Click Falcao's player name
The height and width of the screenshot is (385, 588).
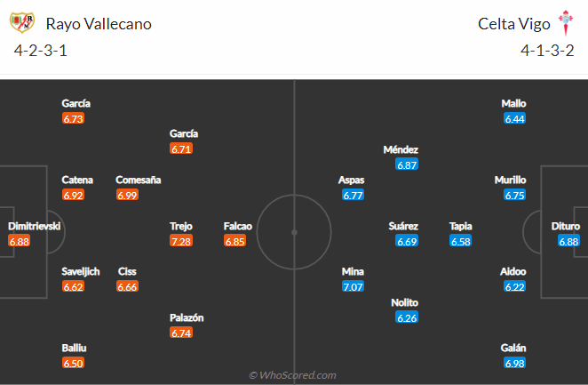[x=238, y=226]
